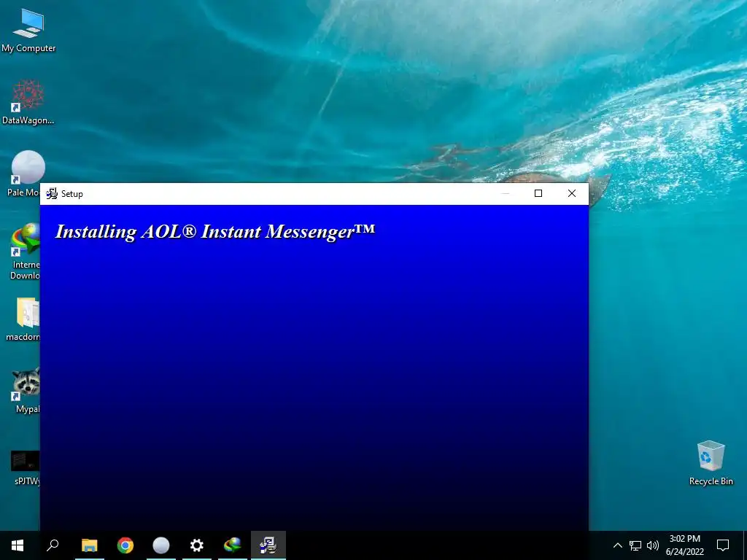This screenshot has width=747, height=560.
Task: Show hidden system tray icons
Action: 617,545
